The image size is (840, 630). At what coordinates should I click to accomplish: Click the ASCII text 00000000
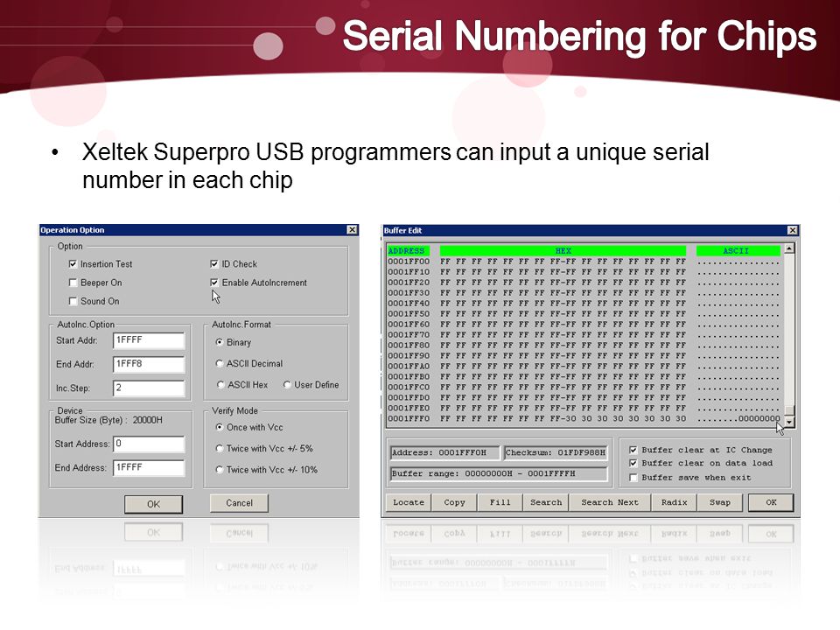(759, 419)
